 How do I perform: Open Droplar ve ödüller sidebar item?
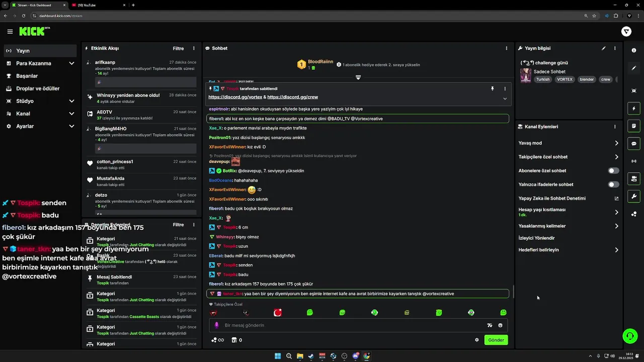pyautogui.click(x=40, y=88)
